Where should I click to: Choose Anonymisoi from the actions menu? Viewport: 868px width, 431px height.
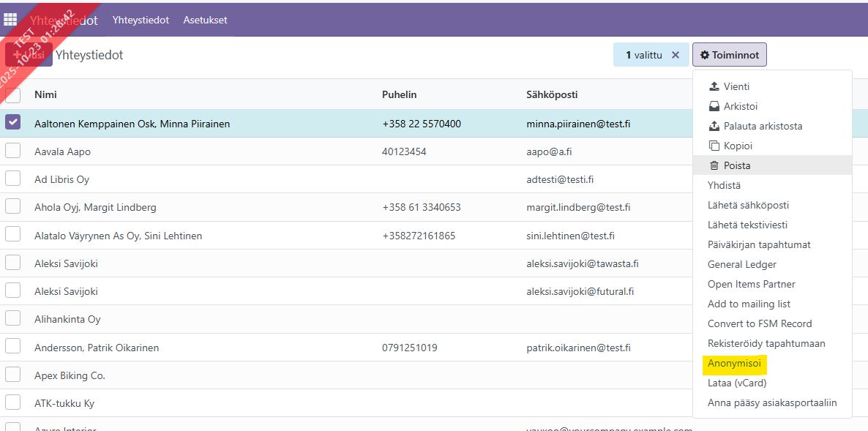coord(734,363)
